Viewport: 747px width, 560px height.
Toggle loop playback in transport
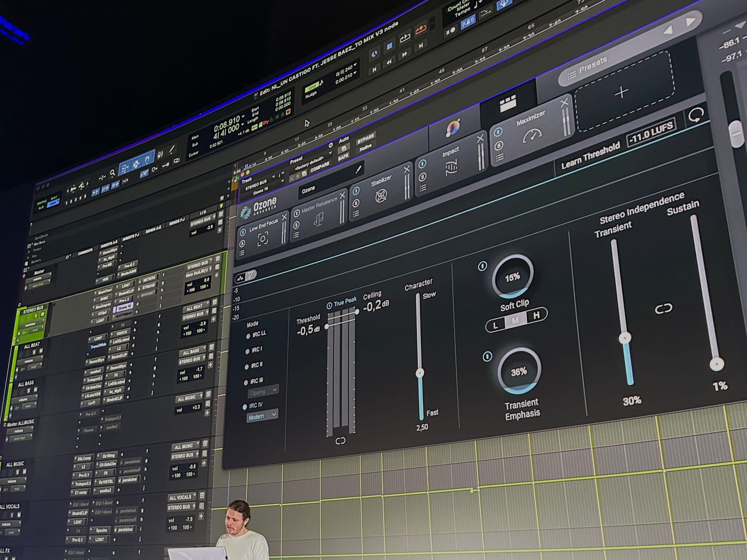pos(405,38)
